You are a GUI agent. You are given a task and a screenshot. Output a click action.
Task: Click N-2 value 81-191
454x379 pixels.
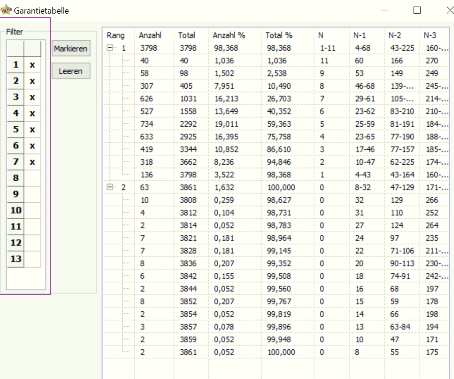402,124
